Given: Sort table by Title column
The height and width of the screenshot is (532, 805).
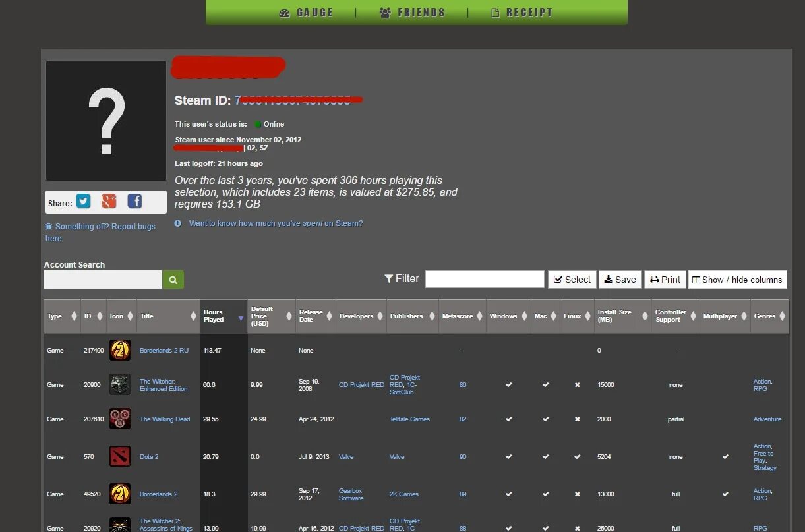Looking at the screenshot, I should (x=168, y=316).
